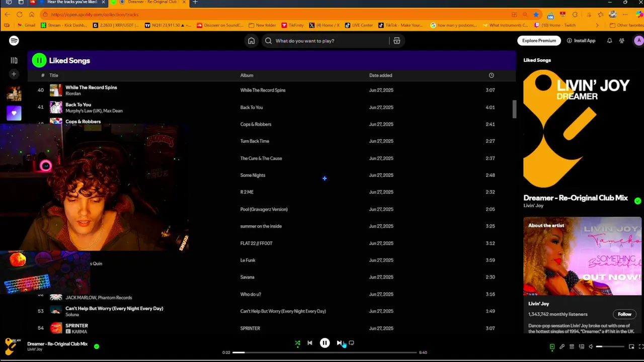Sort tracks by the duration clock column
This screenshot has height=362, width=644.
click(491, 75)
